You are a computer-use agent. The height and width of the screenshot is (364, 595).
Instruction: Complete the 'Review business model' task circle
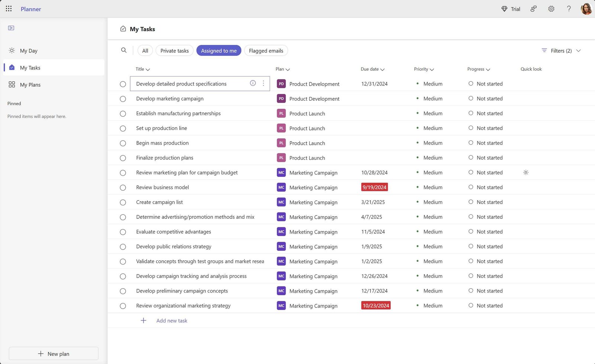(123, 188)
